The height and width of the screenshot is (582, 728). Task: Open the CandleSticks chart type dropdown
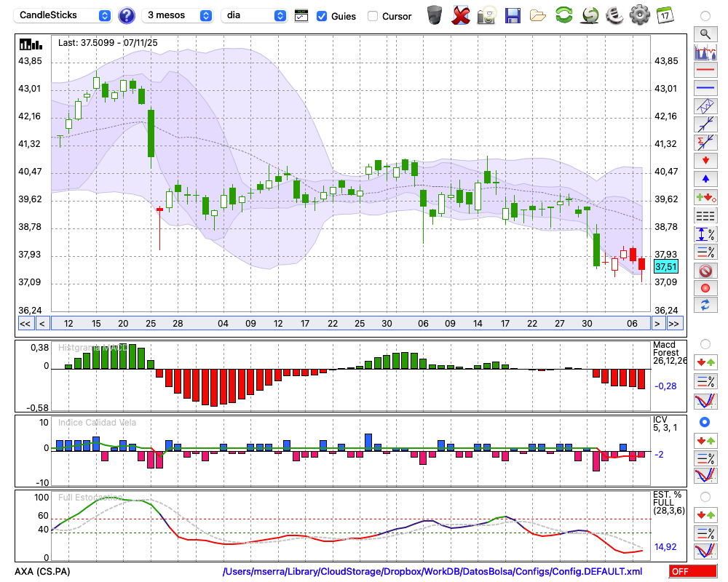click(x=64, y=15)
